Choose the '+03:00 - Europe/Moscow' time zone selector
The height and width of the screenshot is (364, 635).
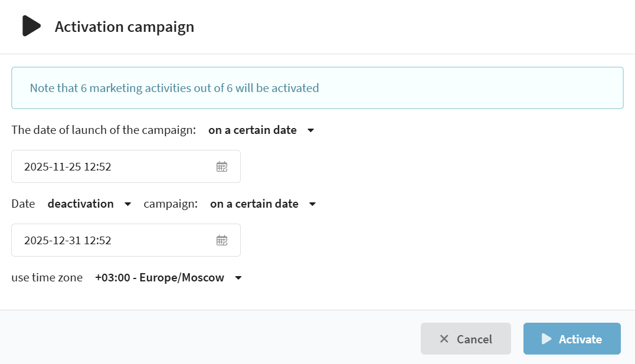(x=159, y=278)
